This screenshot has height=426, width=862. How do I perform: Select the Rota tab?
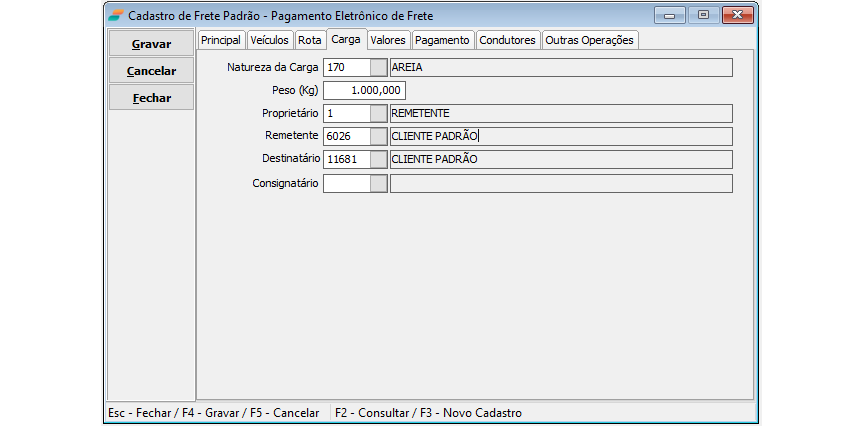[x=310, y=40]
